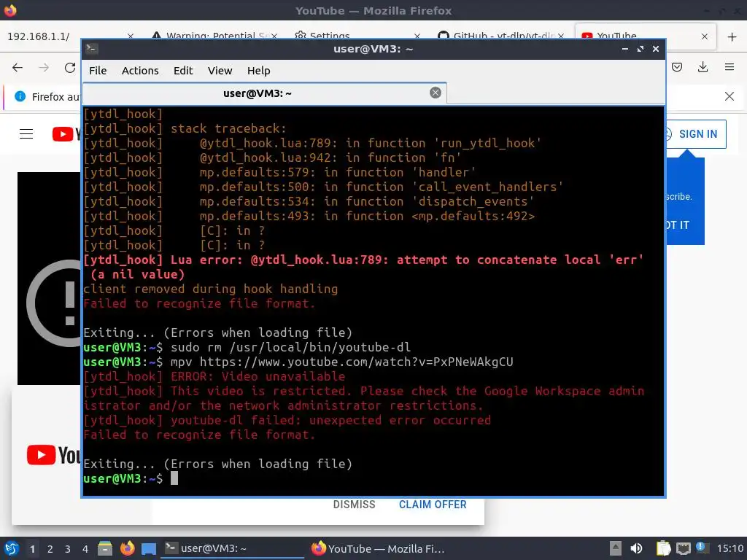
Task: Click the YouTube logo in the offer popup
Action: point(53,455)
